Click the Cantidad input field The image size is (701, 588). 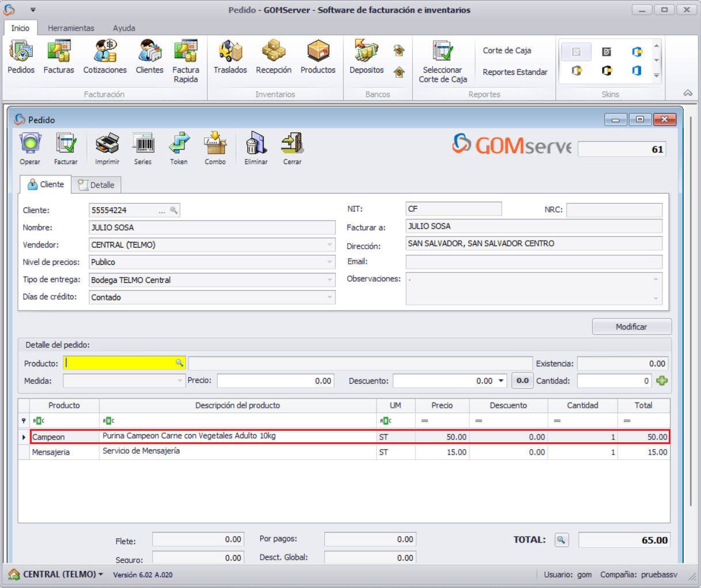615,381
